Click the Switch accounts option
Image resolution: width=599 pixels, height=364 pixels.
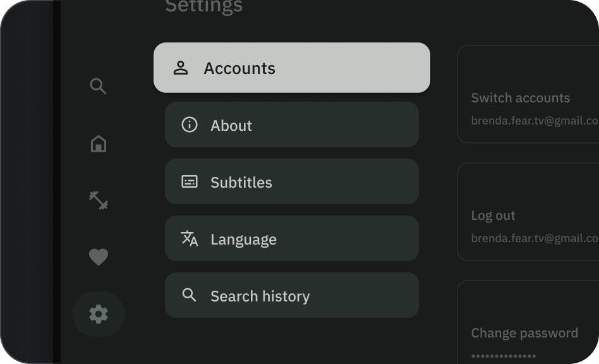521,98
